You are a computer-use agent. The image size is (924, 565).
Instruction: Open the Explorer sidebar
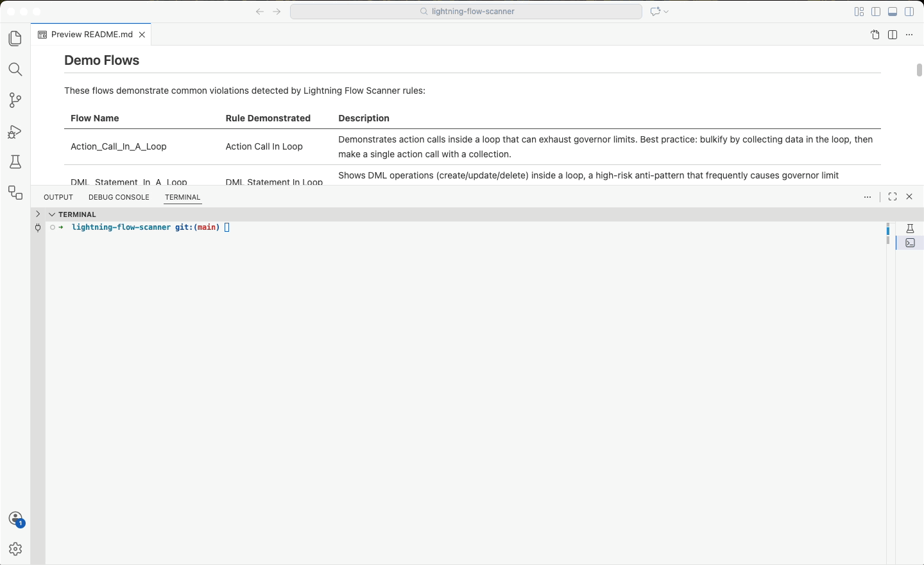click(x=15, y=39)
